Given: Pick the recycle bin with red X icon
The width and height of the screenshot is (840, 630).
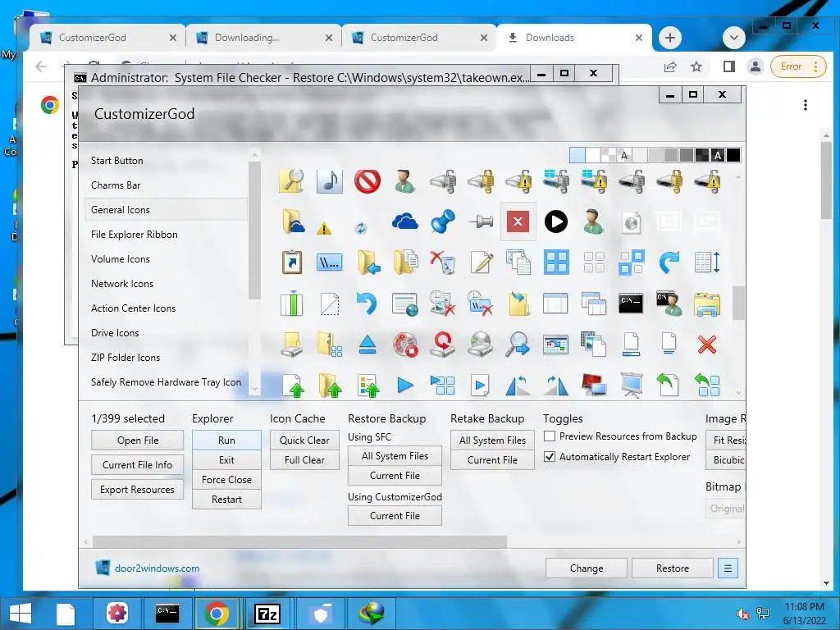Looking at the screenshot, I should point(442,262).
